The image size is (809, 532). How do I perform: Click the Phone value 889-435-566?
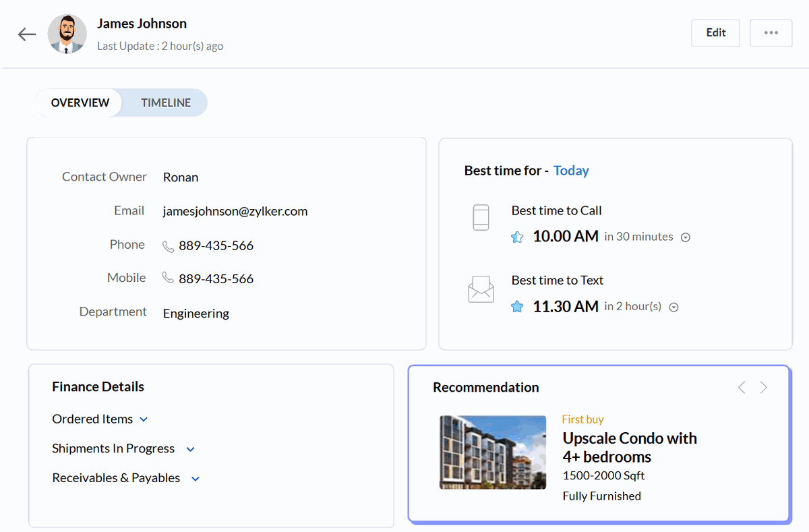coord(216,245)
